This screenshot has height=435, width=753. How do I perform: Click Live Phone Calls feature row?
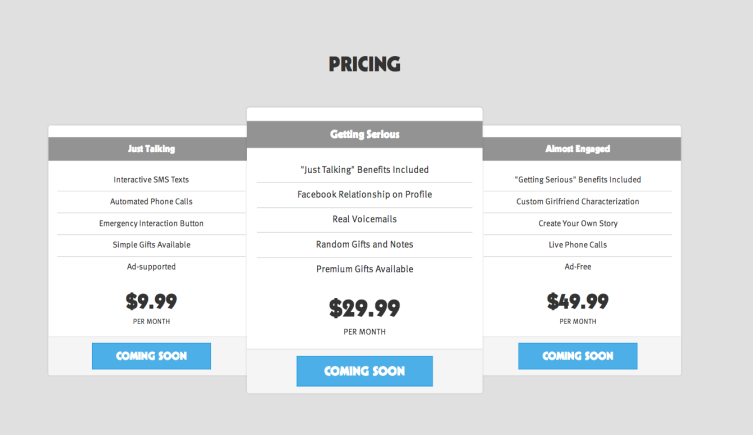[578, 245]
